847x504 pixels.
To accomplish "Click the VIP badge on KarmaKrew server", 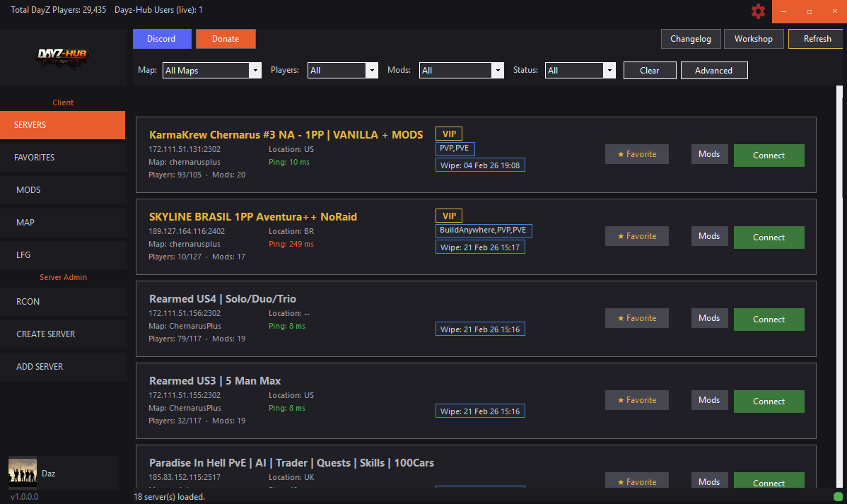I will (448, 133).
